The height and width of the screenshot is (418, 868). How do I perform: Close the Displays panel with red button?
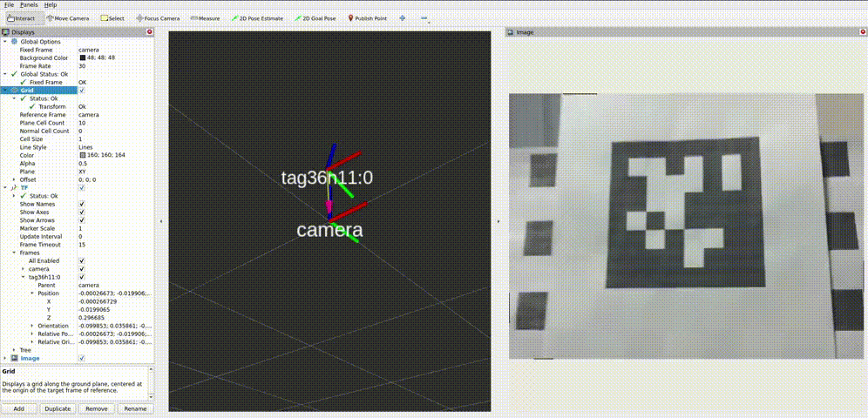150,32
